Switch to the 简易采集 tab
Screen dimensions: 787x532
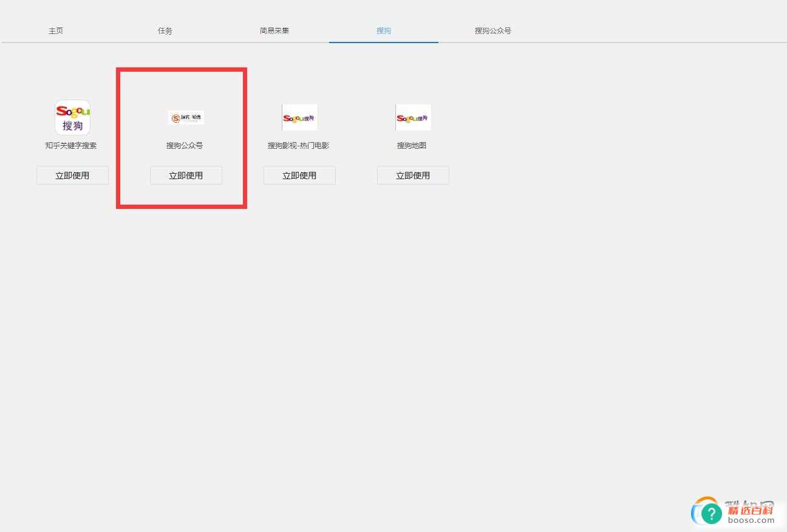(274, 30)
